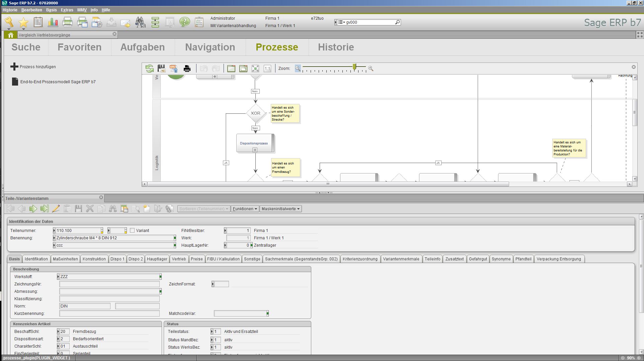644x361 pixels.
Task: Open the gv000 search type dropdown arrow
Action: [x=341, y=22]
